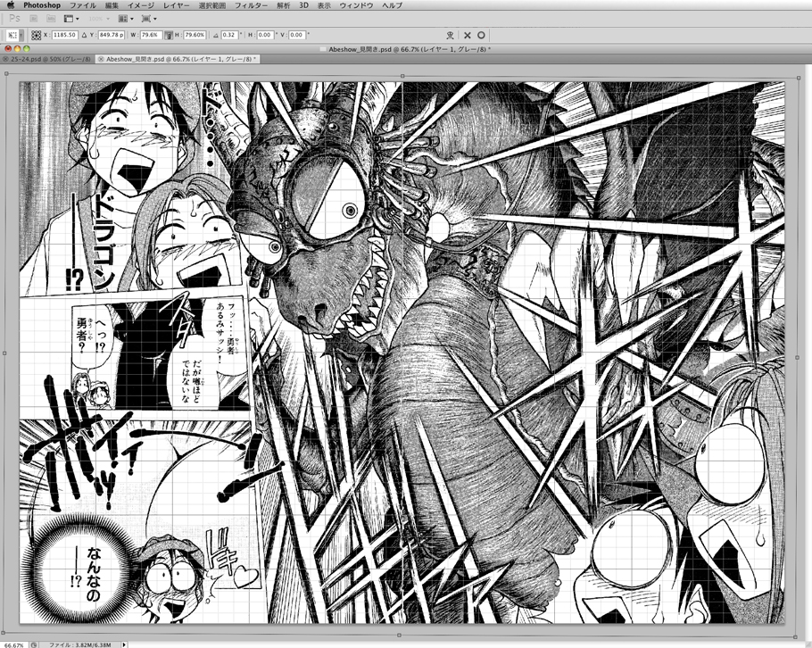812x648 pixels.
Task: Open the 3D menu
Action: [303, 5]
